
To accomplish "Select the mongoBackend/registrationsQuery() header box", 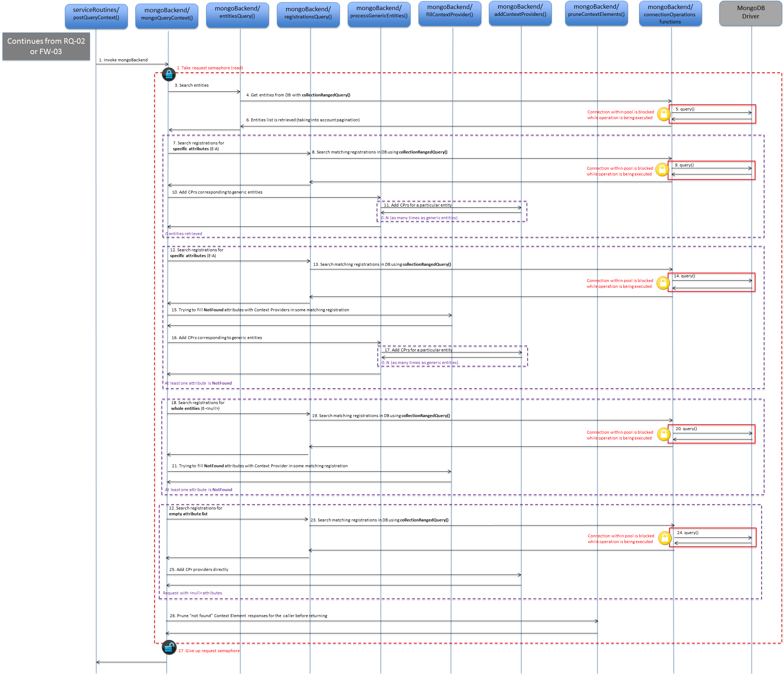I will pos(308,15).
